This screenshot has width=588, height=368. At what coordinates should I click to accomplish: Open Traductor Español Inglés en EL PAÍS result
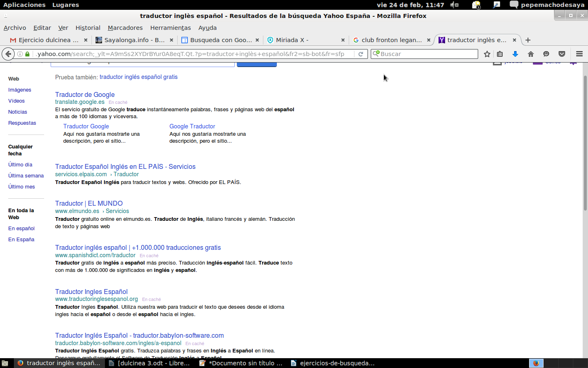point(125,166)
